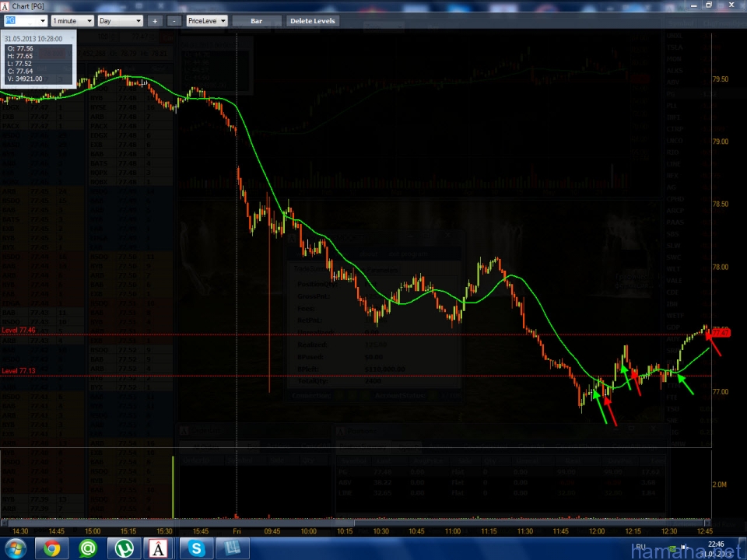Open the Windows Start menu

(x=16, y=548)
